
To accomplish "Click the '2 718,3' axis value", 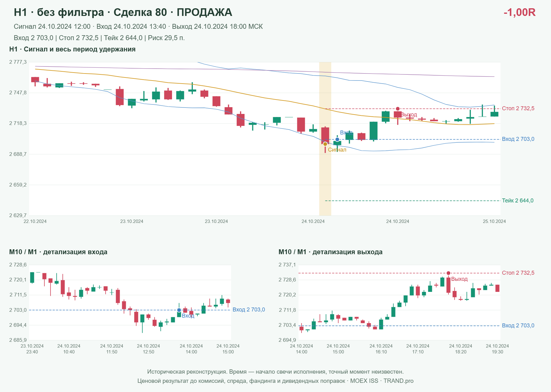I will 18,123.
